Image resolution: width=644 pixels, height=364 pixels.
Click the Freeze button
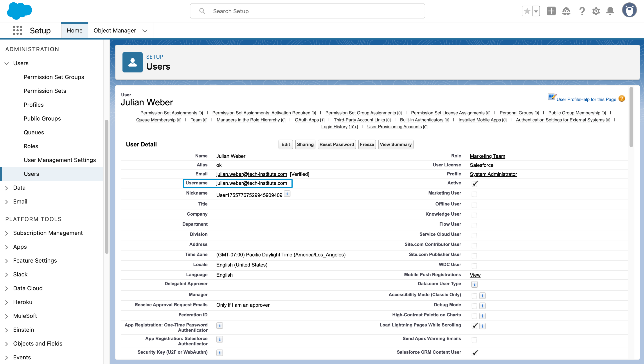367,144
